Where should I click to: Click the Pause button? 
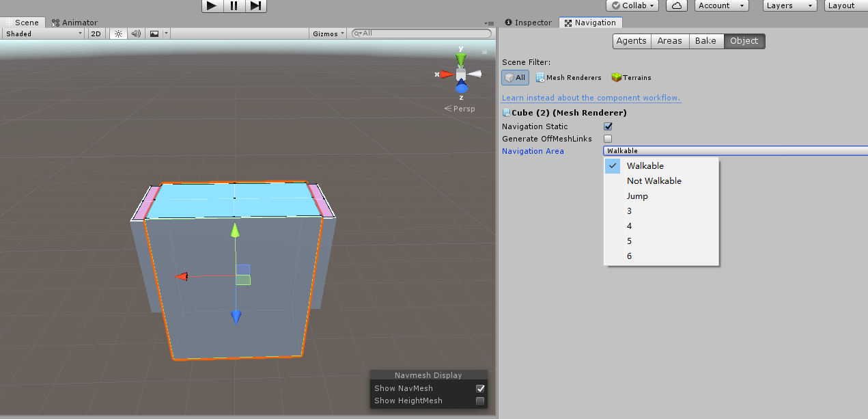(x=234, y=6)
